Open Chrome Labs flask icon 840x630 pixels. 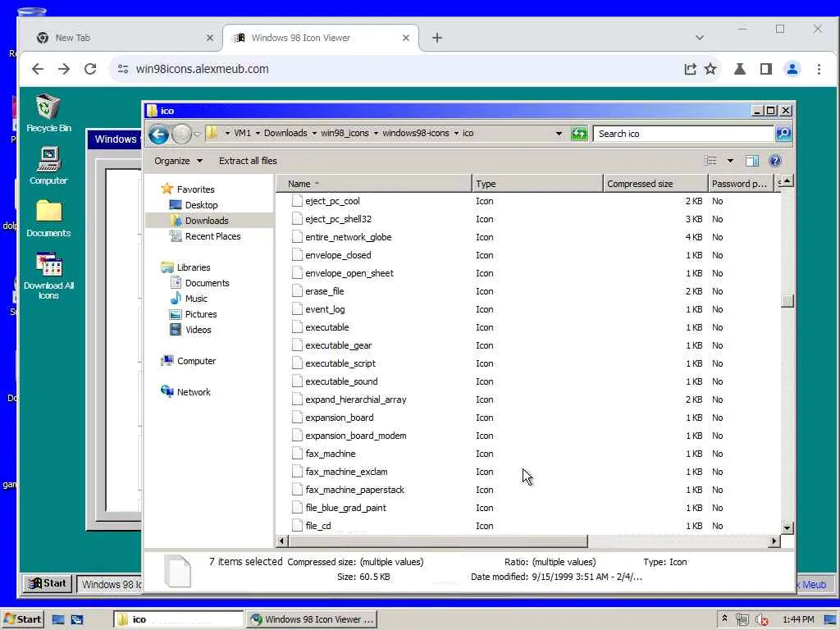(740, 69)
